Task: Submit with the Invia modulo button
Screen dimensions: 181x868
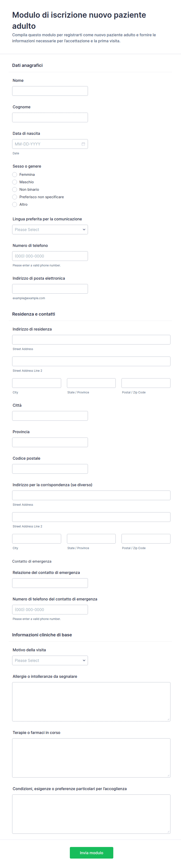Action: [x=91, y=853]
